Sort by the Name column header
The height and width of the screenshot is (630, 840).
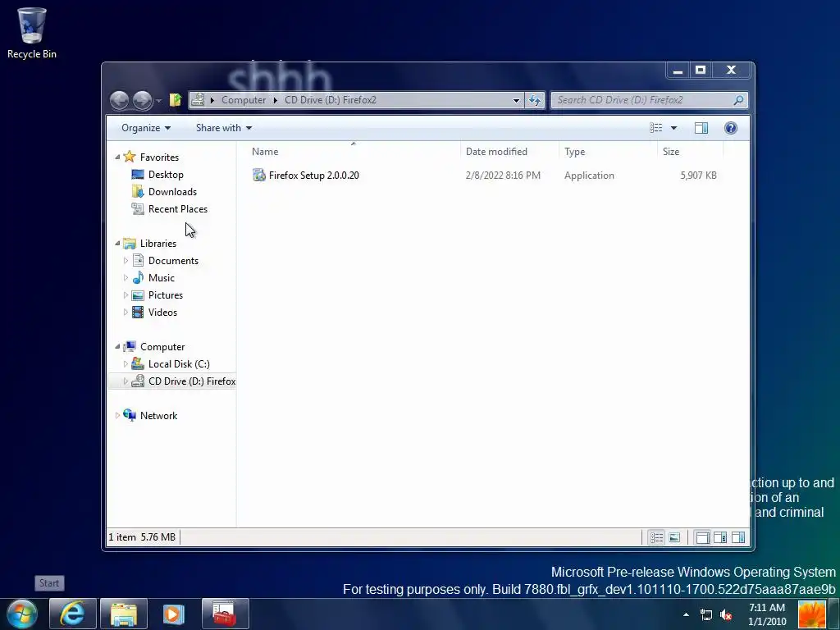pyautogui.click(x=353, y=152)
